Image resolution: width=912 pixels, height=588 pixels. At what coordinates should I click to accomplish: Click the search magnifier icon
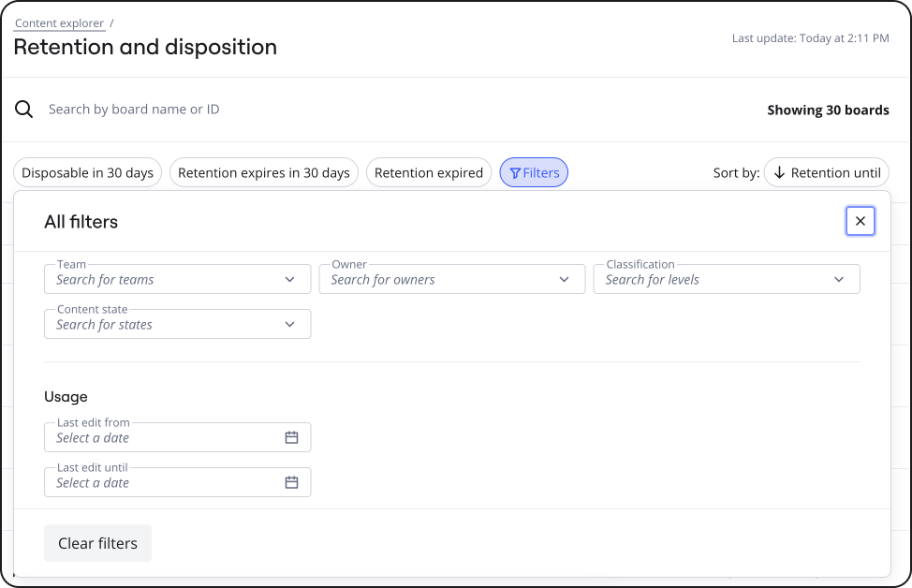24,110
